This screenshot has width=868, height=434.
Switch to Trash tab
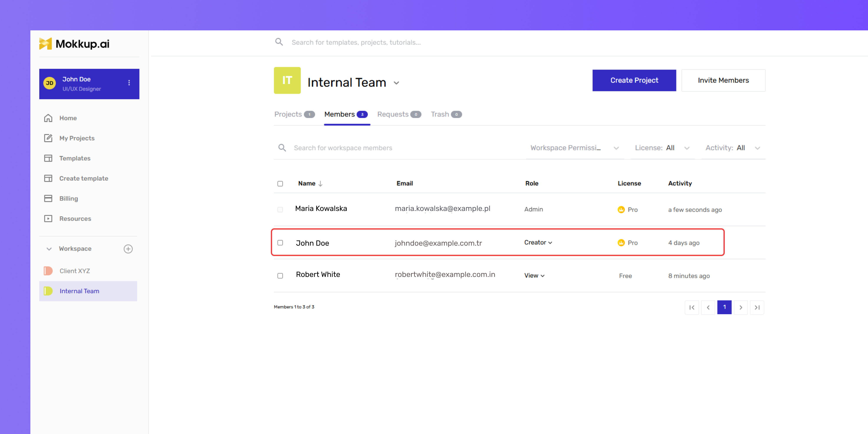pos(446,115)
